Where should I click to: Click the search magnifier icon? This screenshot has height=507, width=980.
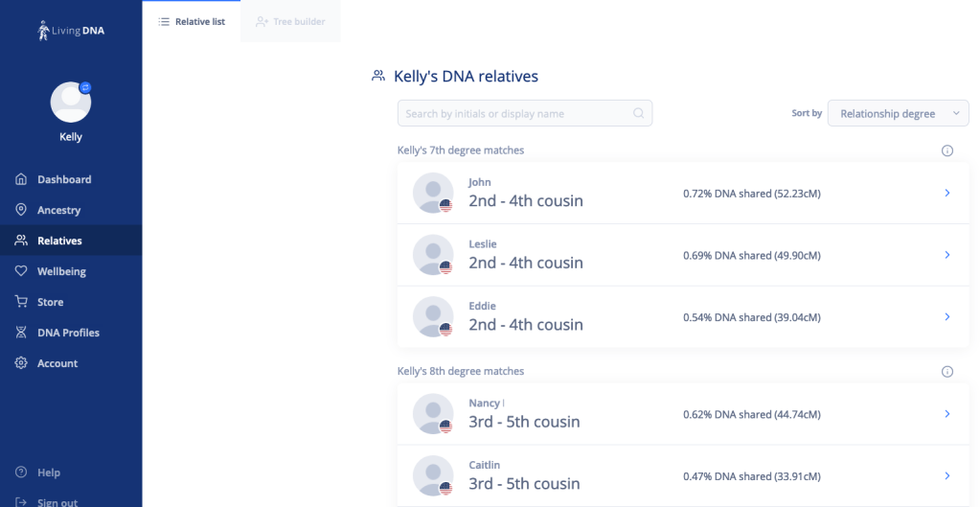tap(639, 113)
